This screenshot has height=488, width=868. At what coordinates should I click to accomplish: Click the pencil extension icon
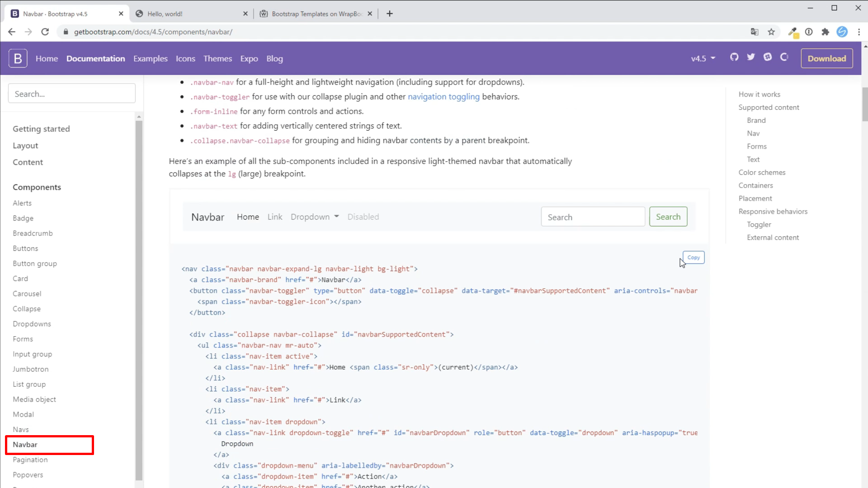tap(793, 32)
